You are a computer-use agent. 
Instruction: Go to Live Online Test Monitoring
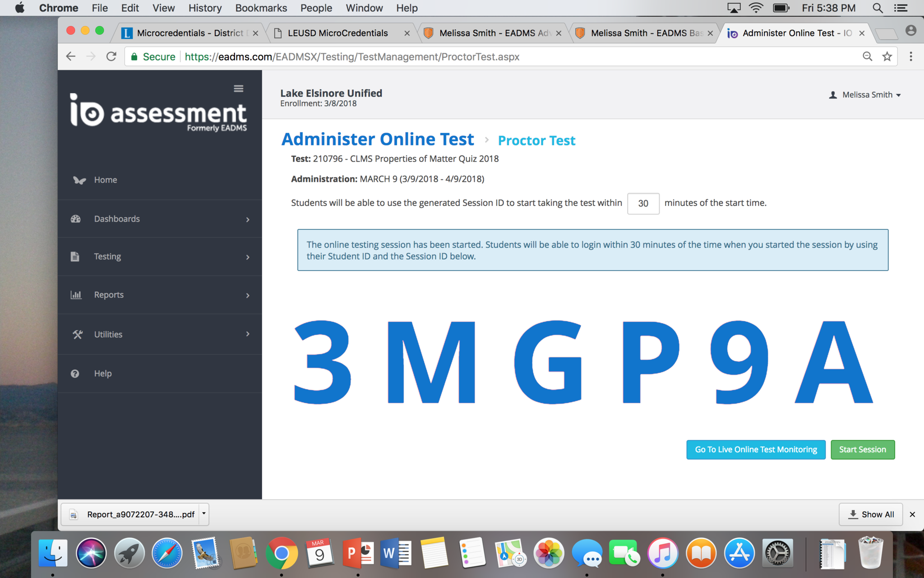click(x=756, y=450)
